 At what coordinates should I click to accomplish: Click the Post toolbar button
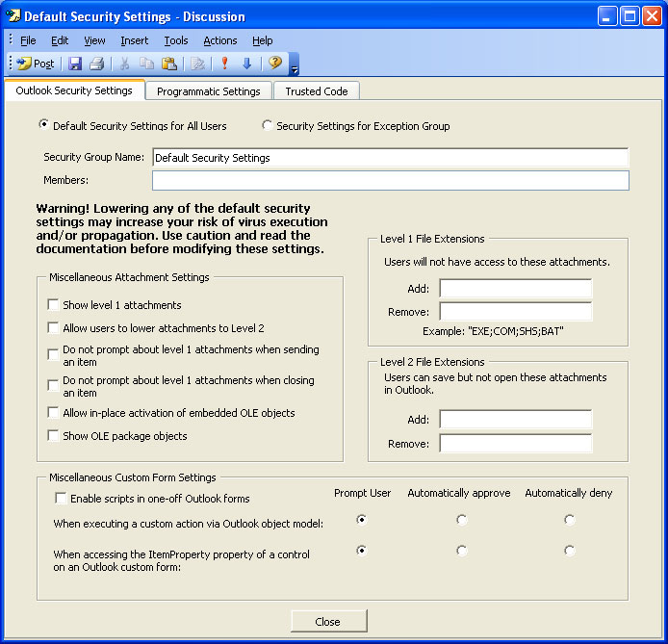click(x=36, y=64)
